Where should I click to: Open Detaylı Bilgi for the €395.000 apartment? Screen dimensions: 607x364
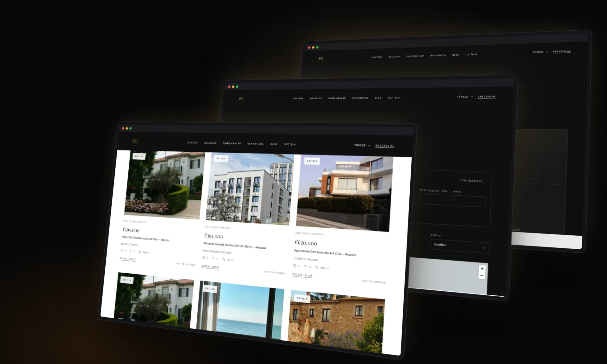[210, 267]
